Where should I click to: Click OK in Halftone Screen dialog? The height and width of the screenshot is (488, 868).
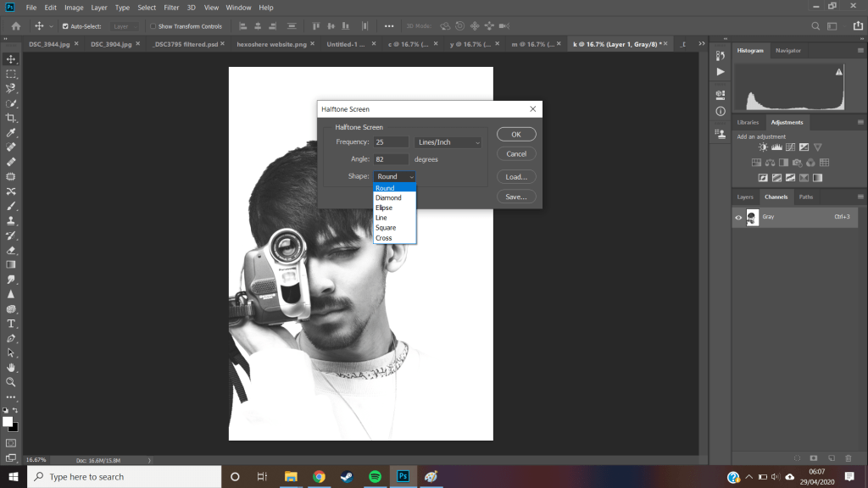tap(516, 134)
